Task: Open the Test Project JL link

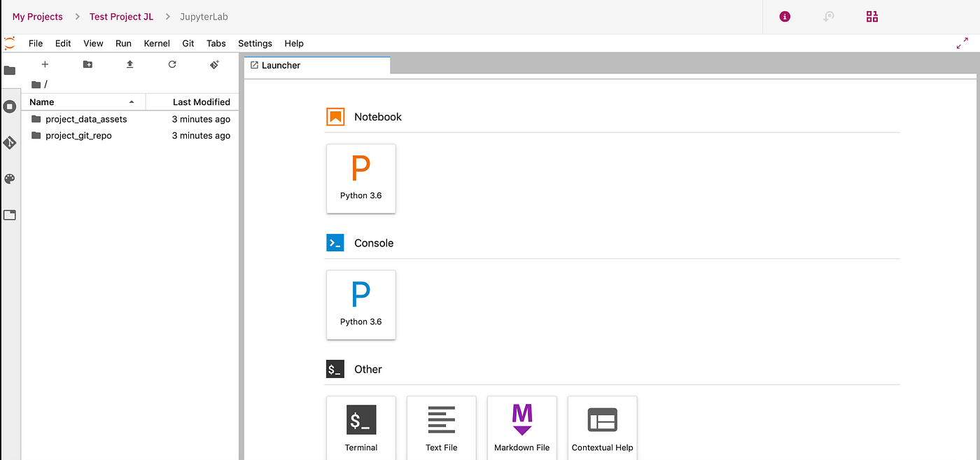Action: [120, 16]
